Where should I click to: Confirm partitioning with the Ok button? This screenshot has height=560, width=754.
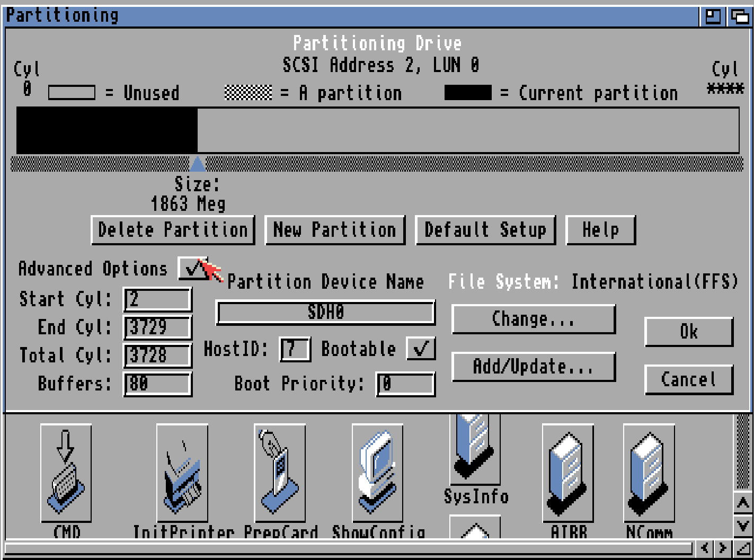click(688, 332)
